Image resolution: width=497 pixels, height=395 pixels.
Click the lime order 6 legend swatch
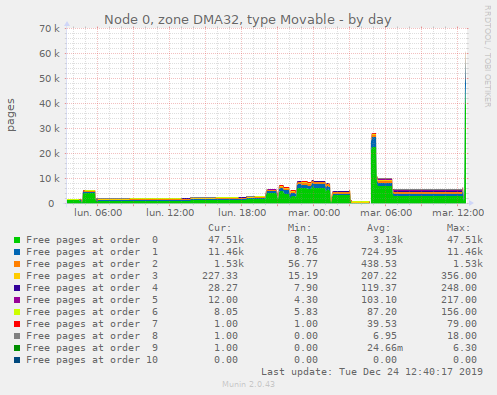pos(17,312)
